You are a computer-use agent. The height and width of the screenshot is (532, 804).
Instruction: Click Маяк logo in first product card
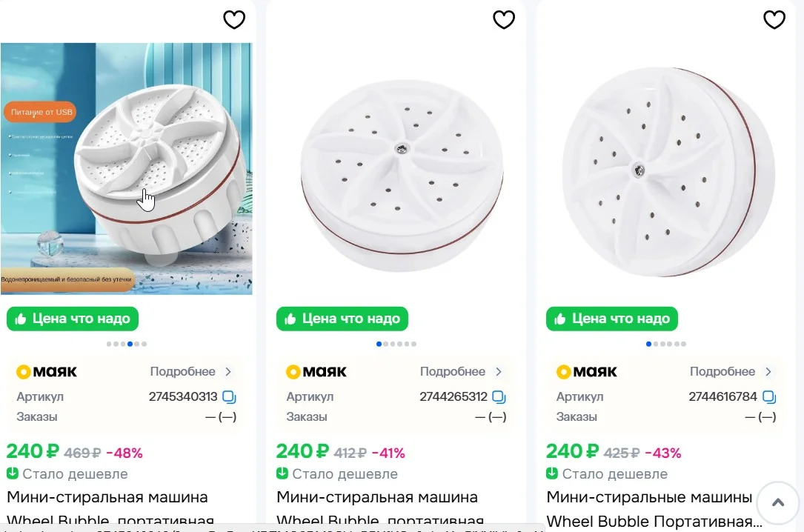(x=47, y=371)
